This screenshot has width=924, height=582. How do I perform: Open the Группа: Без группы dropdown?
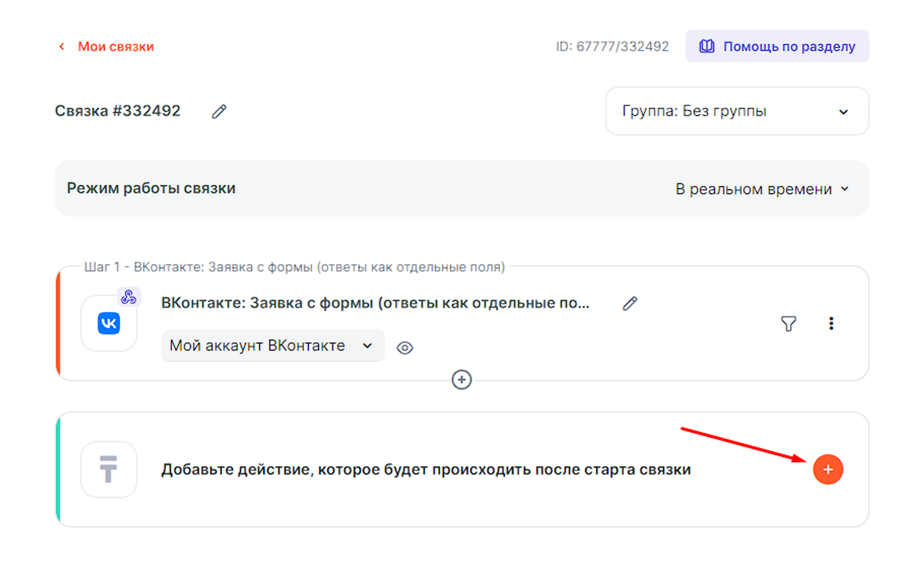(x=736, y=111)
